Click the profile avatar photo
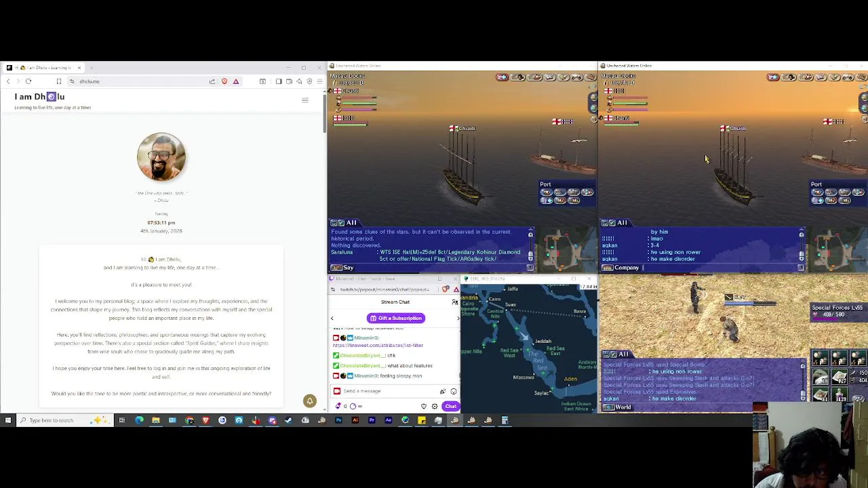868x488 pixels. click(161, 157)
